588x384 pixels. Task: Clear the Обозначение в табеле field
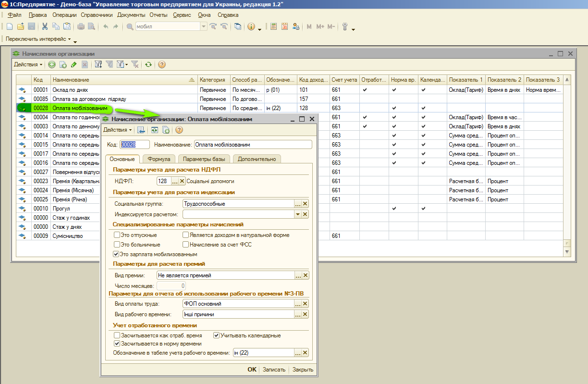point(305,353)
